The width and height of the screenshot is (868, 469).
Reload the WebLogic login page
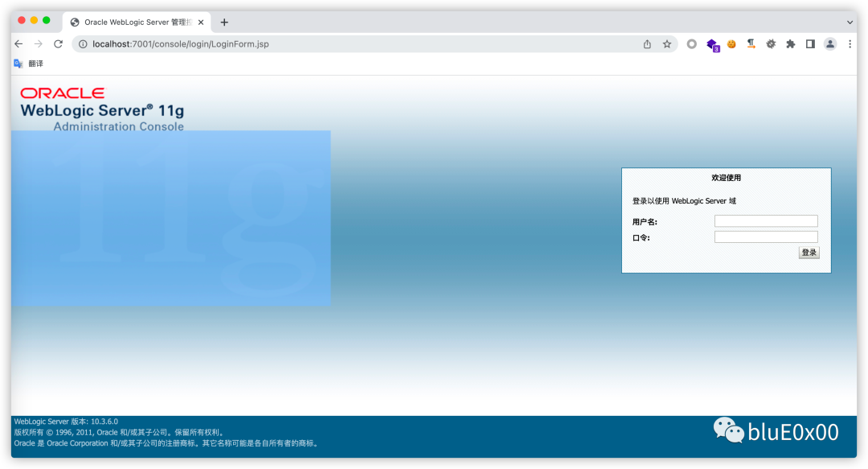coord(58,43)
